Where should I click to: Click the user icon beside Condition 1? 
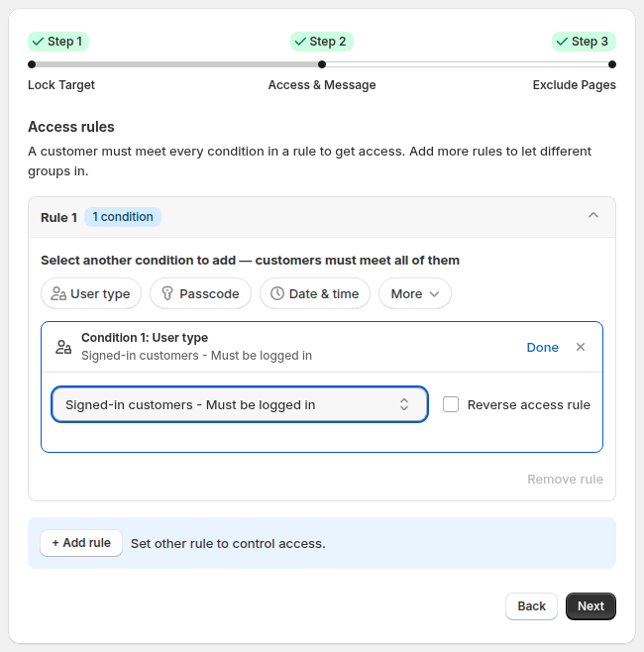click(x=63, y=347)
